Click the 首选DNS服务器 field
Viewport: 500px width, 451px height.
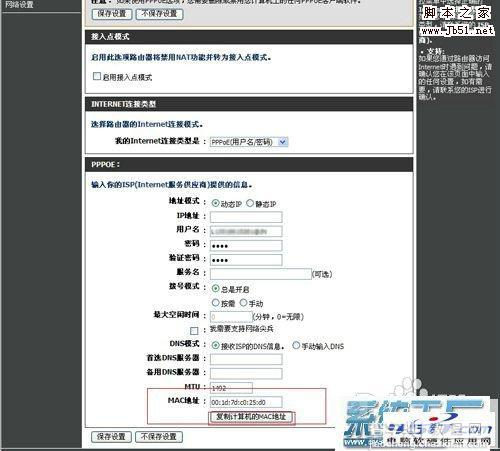pos(246,359)
